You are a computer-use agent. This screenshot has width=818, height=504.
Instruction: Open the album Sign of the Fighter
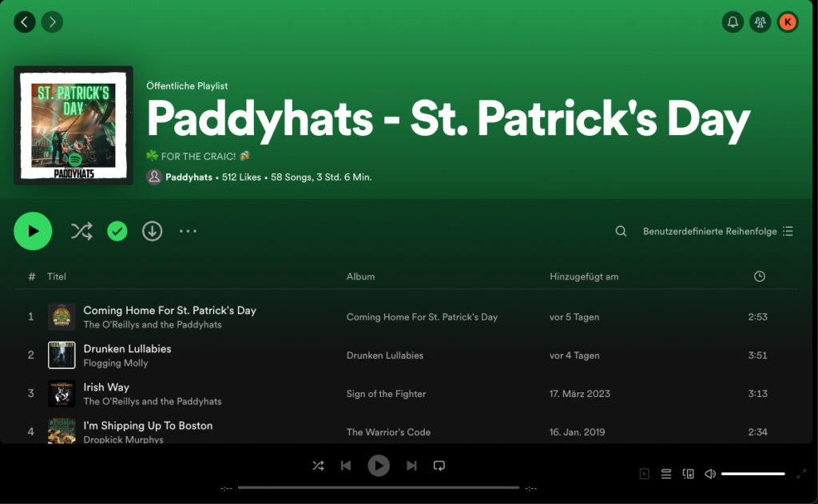(386, 394)
